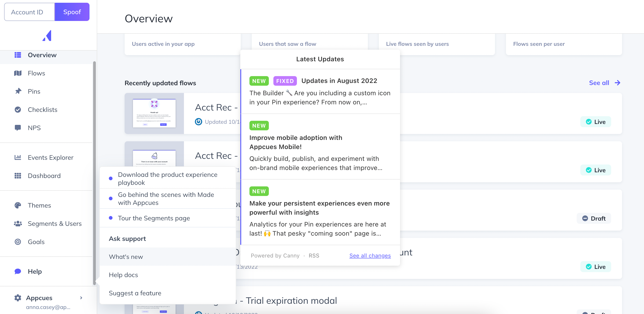Viewport: 644px width, 314px height.
Task: Click the Pins pushpin icon
Action: 18,91
